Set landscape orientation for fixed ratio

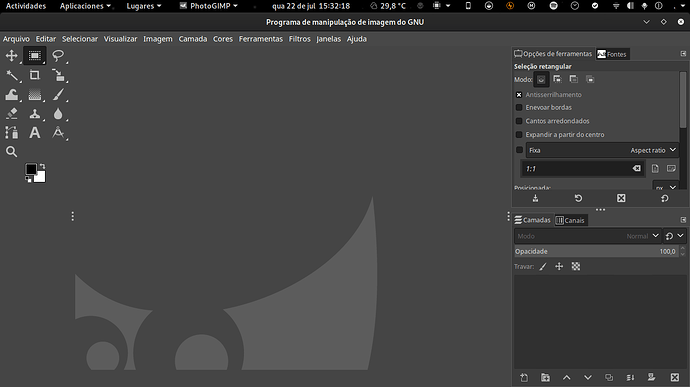click(671, 169)
